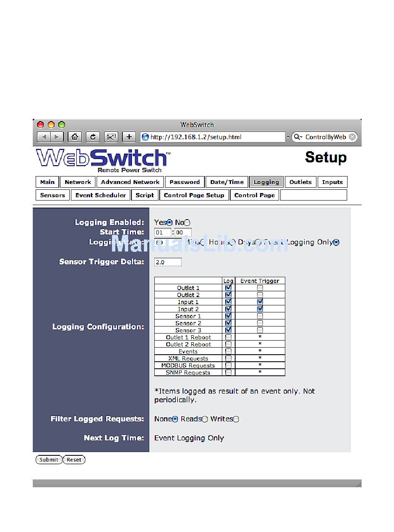This screenshot has width=394, height=532.
Task: Enable logging for MODBUS Requests
Action: tap(228, 365)
